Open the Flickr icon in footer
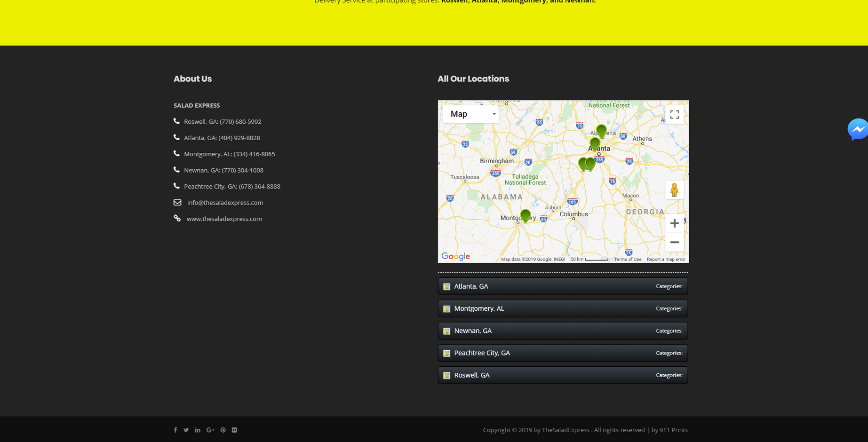 coord(234,430)
